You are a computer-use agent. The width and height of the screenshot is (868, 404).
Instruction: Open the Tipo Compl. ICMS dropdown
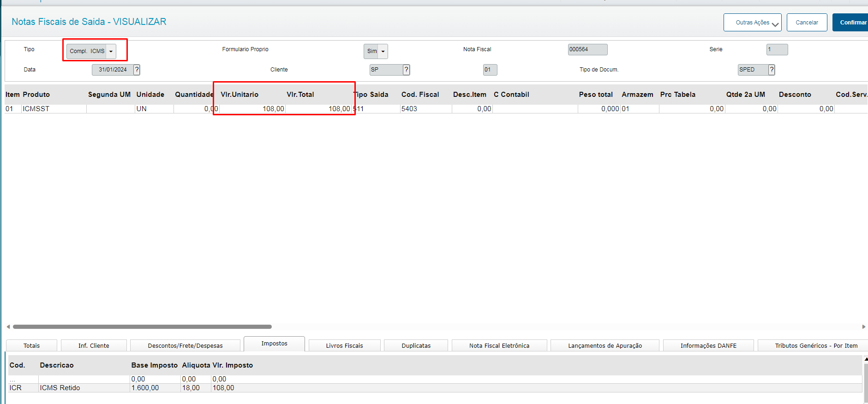111,51
